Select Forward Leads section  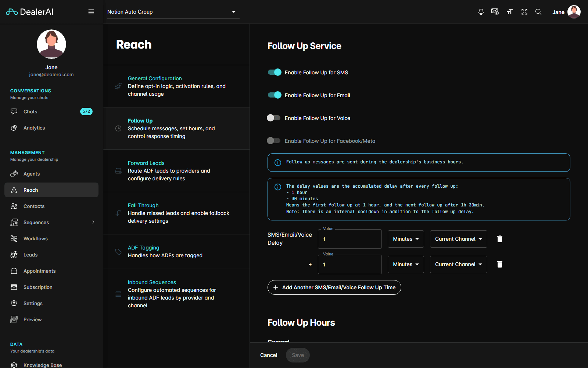coord(176,171)
